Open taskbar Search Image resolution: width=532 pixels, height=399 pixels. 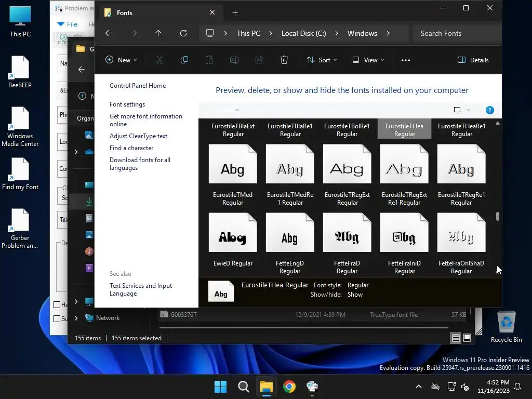[243, 387]
